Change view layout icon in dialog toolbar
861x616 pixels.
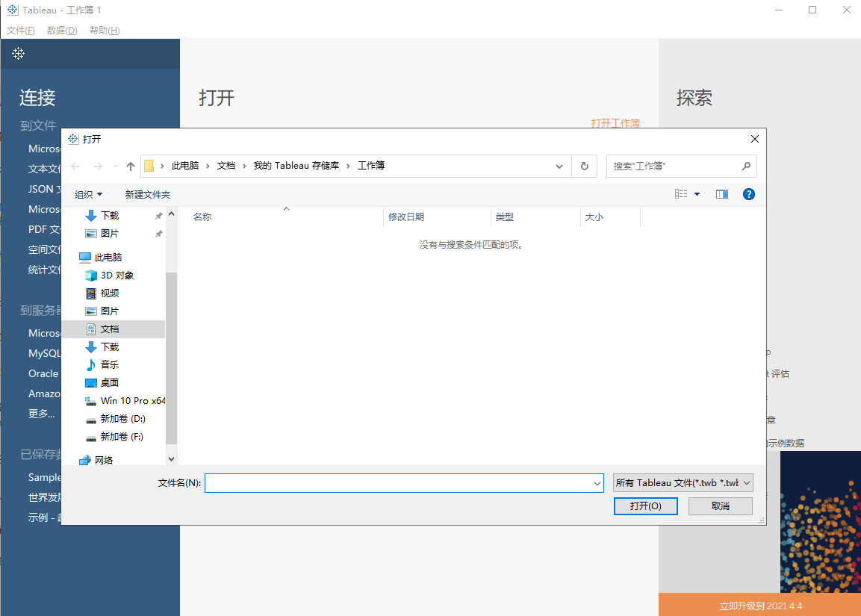[681, 194]
